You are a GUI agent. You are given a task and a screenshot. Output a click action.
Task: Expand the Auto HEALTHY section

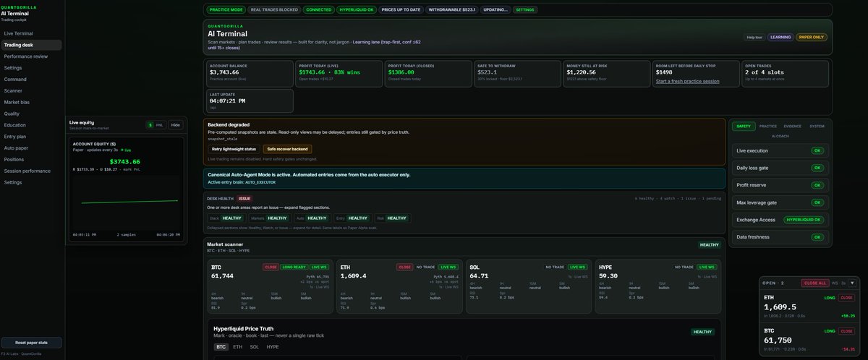point(312,218)
